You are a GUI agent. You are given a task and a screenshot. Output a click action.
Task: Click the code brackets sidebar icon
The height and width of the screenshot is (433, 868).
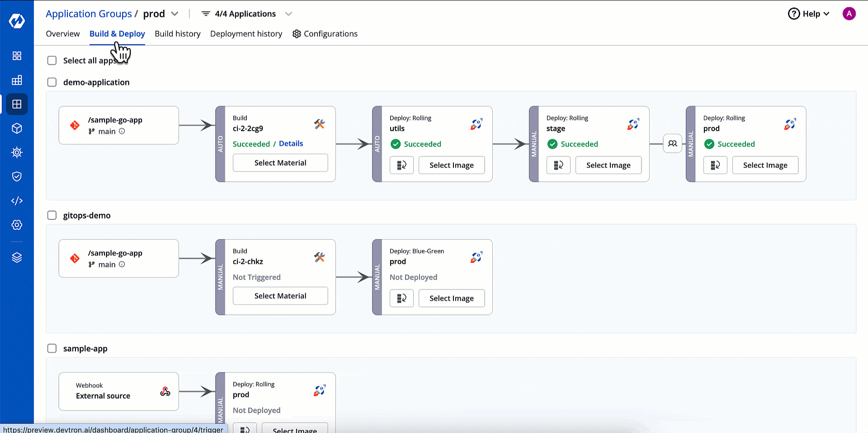[17, 200]
